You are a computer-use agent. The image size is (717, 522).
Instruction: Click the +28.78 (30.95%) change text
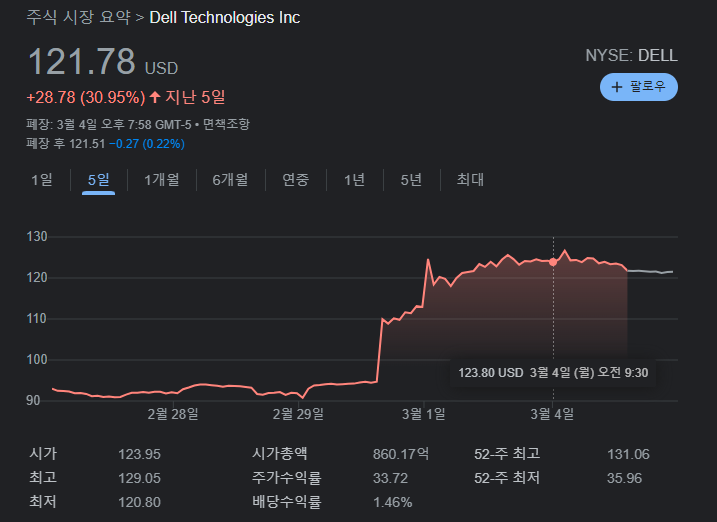pyautogui.click(x=86, y=97)
